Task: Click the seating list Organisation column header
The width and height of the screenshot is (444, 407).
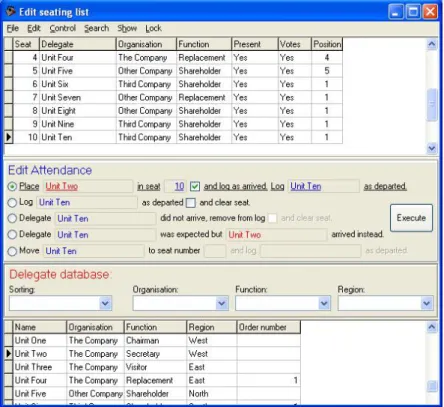Action: [x=146, y=44]
